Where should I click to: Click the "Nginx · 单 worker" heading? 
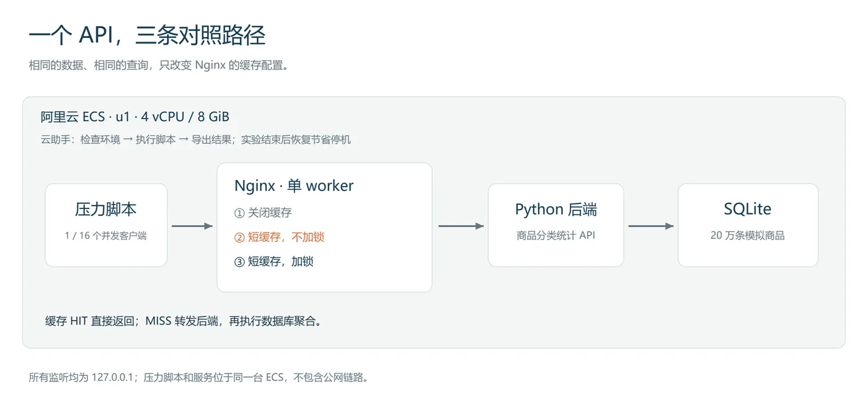[x=294, y=186]
